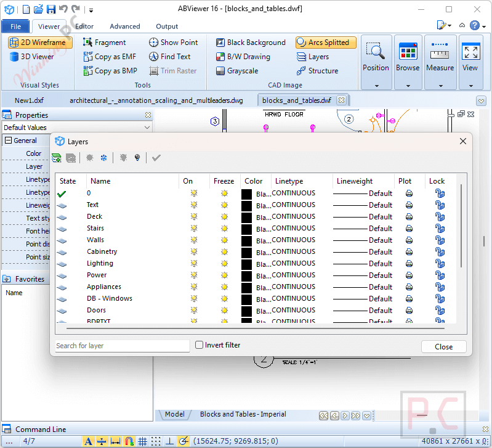Activate the Fragment tool
The width and height of the screenshot is (492, 448).
[104, 43]
